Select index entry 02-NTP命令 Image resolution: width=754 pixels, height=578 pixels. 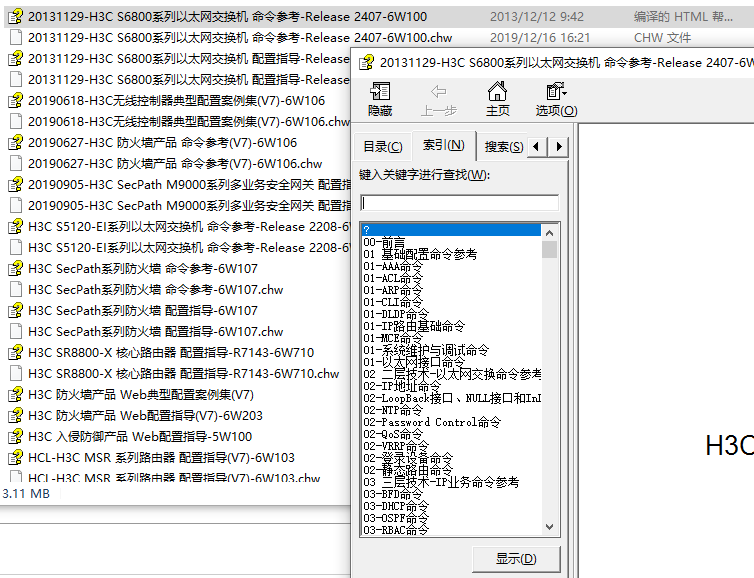click(x=393, y=410)
